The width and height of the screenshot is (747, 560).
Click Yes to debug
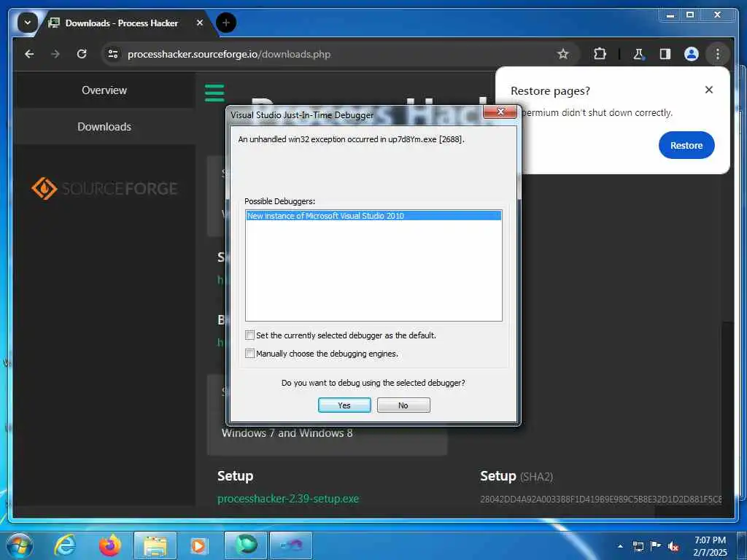coord(344,405)
